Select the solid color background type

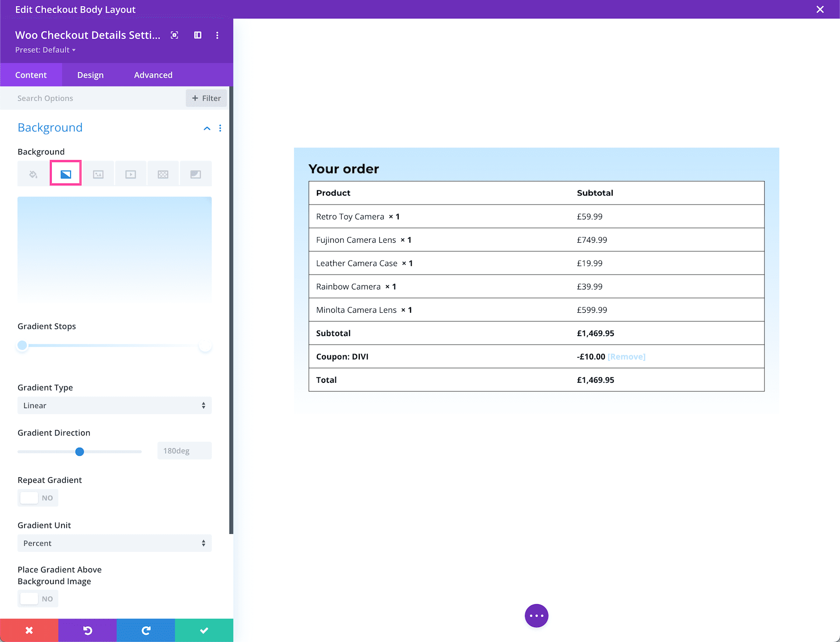click(x=33, y=173)
